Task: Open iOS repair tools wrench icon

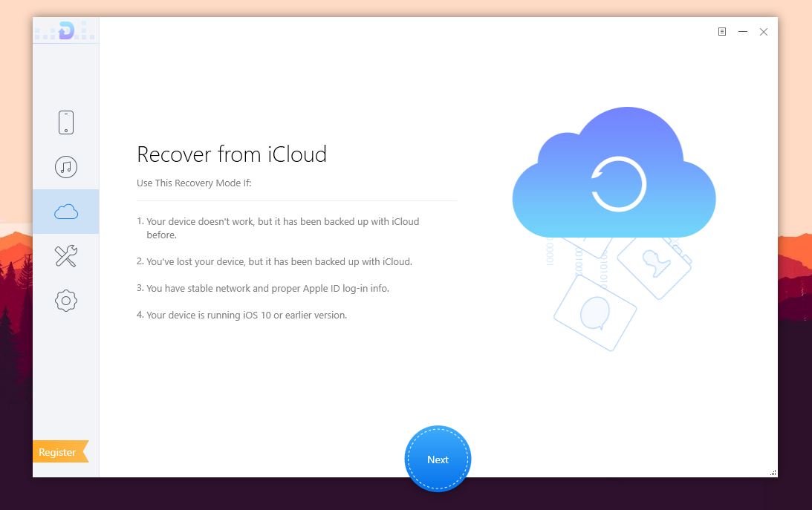Action: coord(66,256)
